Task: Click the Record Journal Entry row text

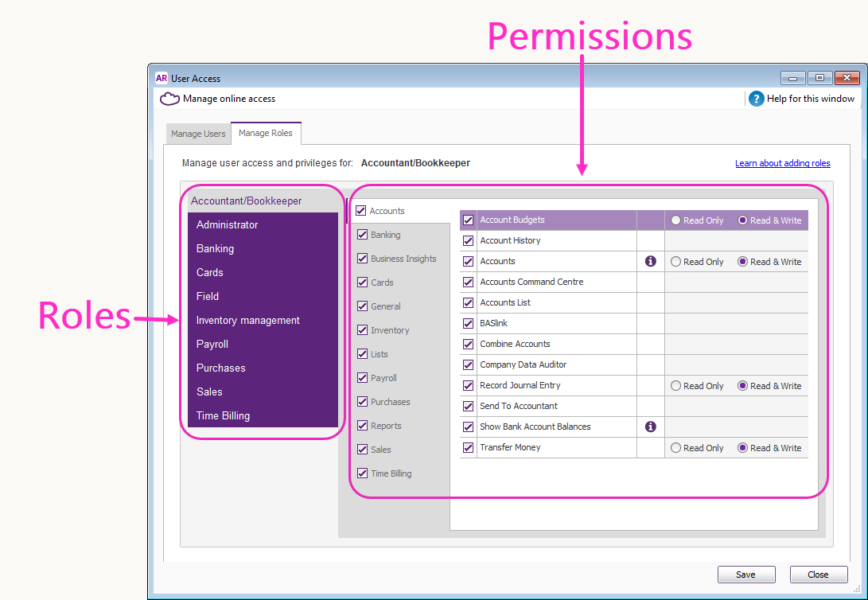Action: pyautogui.click(x=520, y=385)
